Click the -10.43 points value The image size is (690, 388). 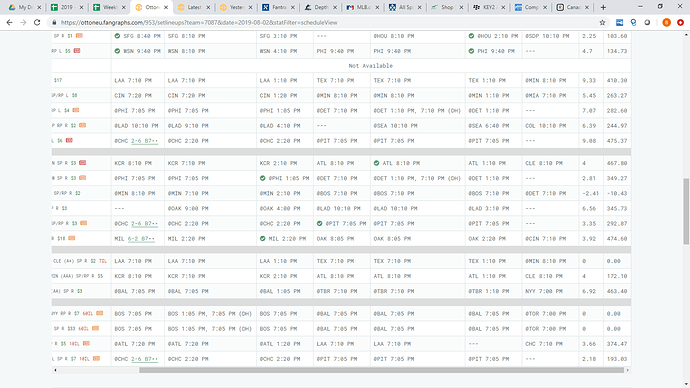click(x=617, y=193)
